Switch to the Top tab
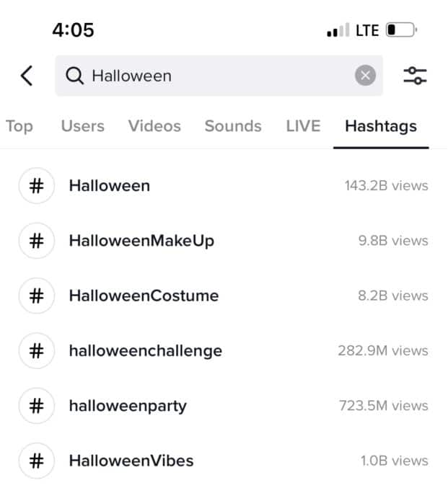This screenshot has width=448, height=488. pos(19,126)
